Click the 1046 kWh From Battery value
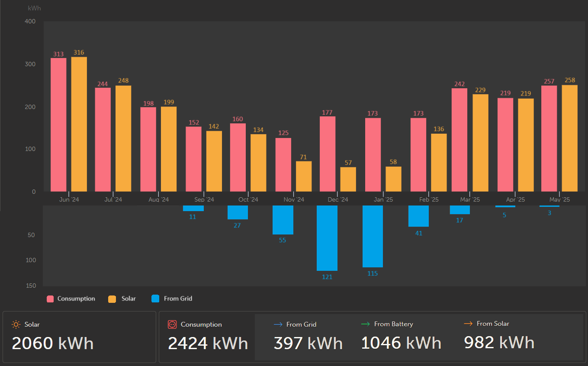The width and height of the screenshot is (588, 366). click(401, 343)
